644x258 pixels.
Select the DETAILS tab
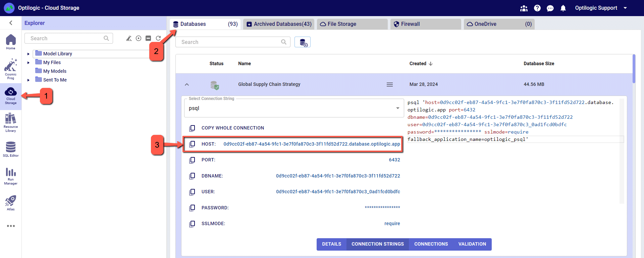(x=332, y=244)
